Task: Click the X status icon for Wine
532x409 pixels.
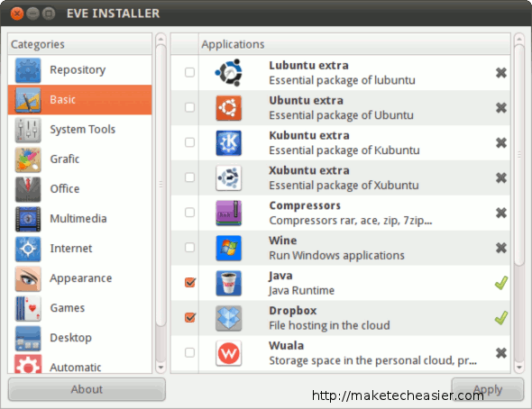Action: coord(501,248)
